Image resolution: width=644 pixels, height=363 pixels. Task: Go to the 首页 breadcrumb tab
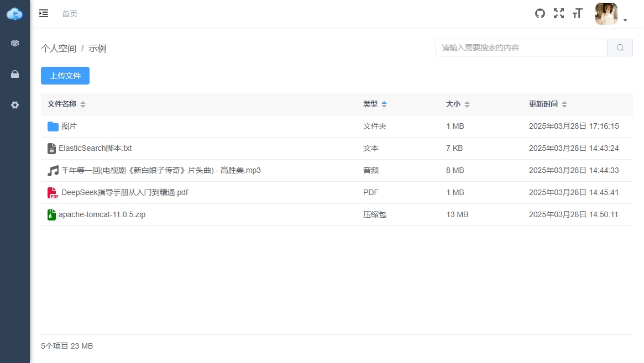point(70,14)
